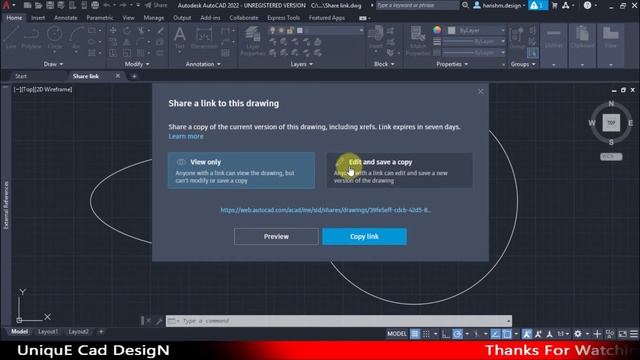Click the object color wheel swatch

(x=437, y=30)
